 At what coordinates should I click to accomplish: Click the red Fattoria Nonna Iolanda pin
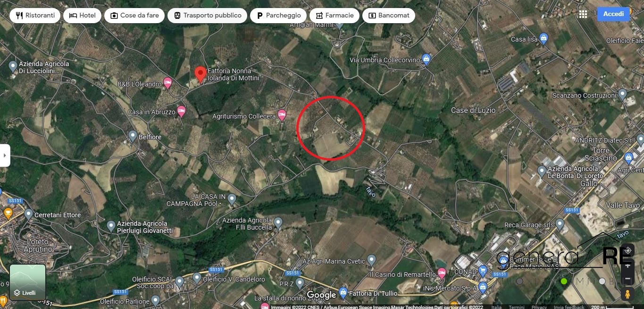tap(201, 75)
